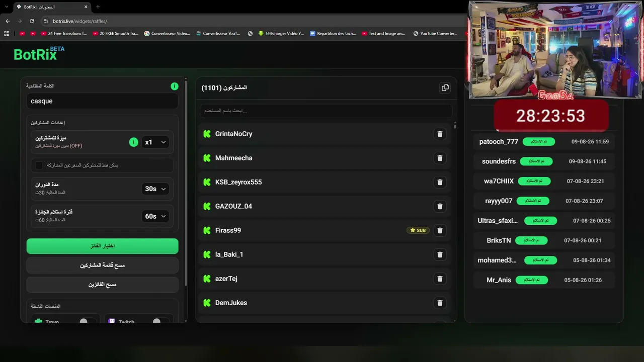Click the claimed badge next to soundesfrs

point(536,161)
